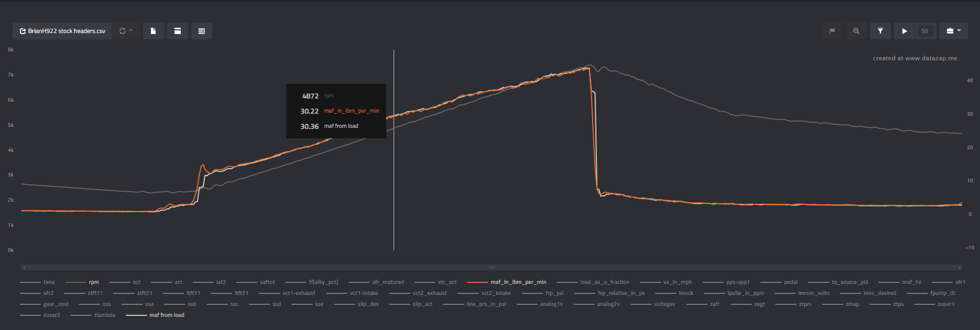This screenshot has width=980, height=330.
Task: Toggle the 'maf from load' legend series
Action: (x=155, y=315)
